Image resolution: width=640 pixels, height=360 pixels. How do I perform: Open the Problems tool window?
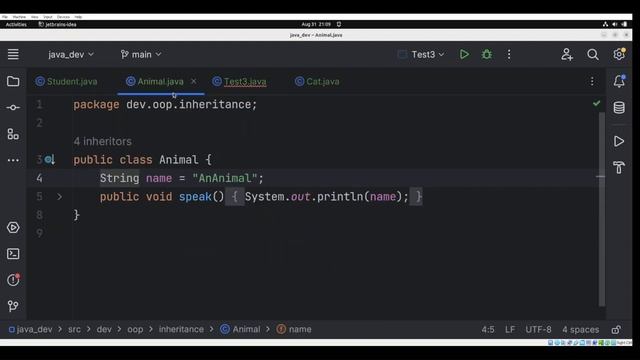[13, 280]
